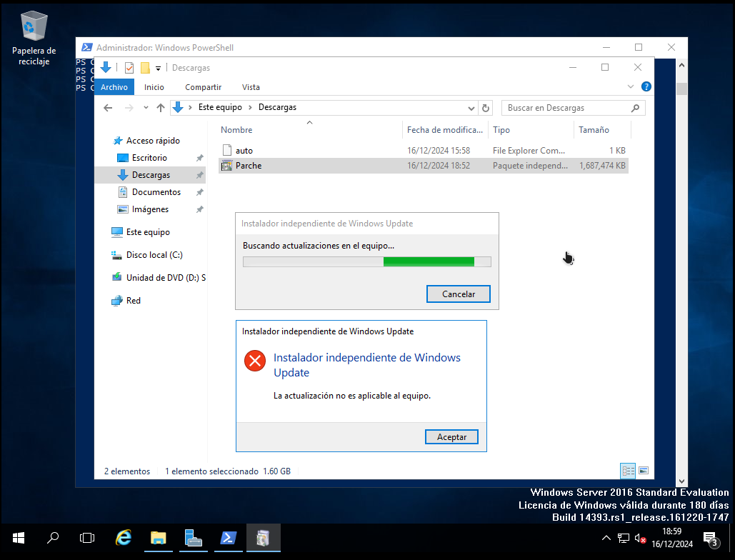Image resolution: width=735 pixels, height=560 pixels.
Task: Go up one folder level
Action: click(x=161, y=108)
